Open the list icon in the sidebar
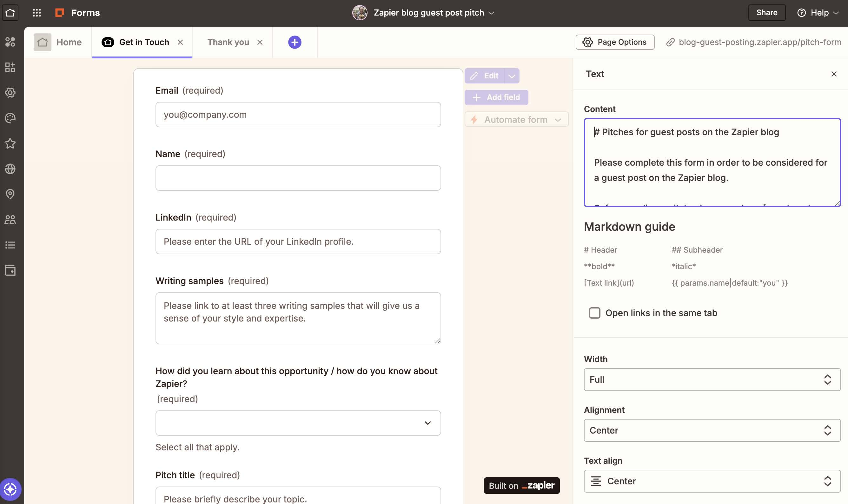Screen dimensions: 848x504 10,245
